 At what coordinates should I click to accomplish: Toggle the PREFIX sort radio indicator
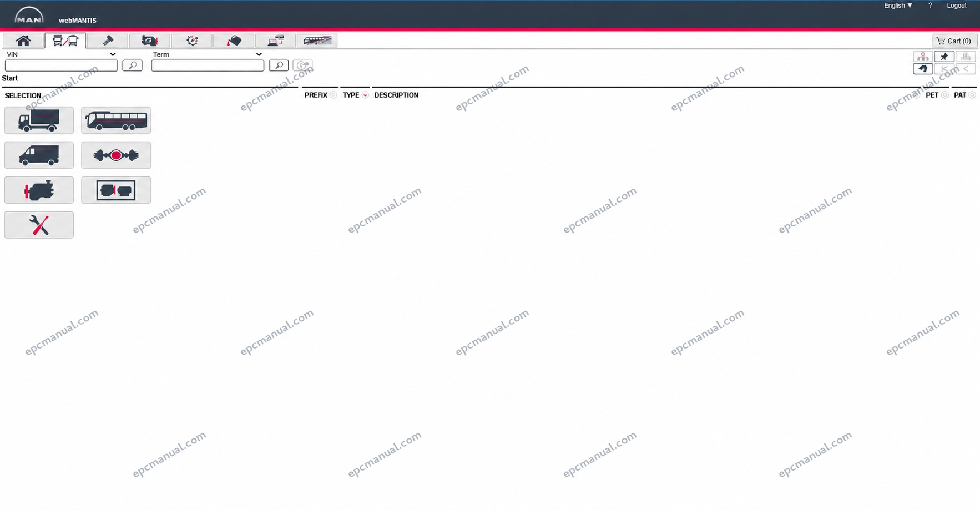[334, 95]
